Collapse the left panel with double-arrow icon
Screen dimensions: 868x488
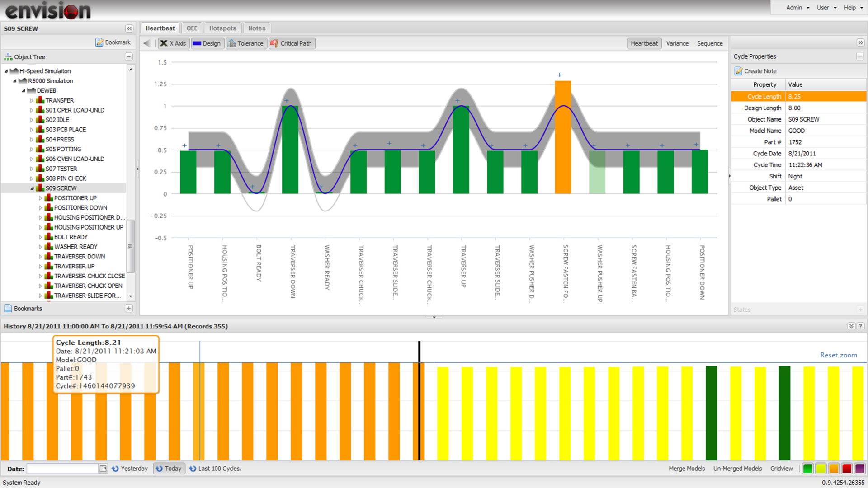coord(129,28)
